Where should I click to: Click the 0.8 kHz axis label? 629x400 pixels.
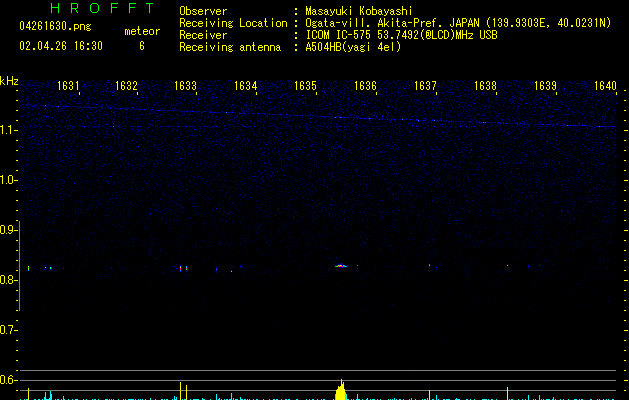8,280
